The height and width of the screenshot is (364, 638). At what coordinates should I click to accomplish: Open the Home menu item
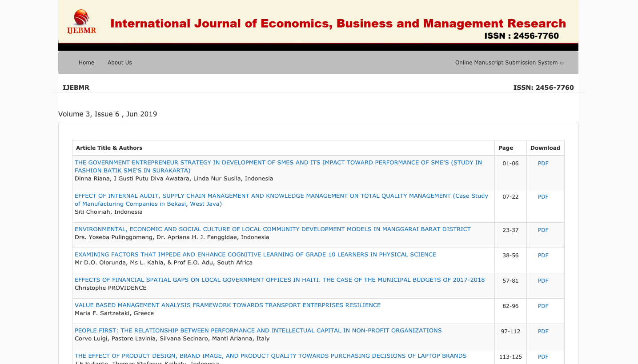pyautogui.click(x=86, y=63)
